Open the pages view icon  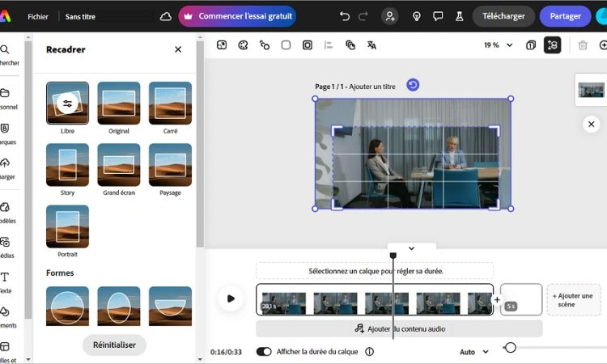pos(531,45)
